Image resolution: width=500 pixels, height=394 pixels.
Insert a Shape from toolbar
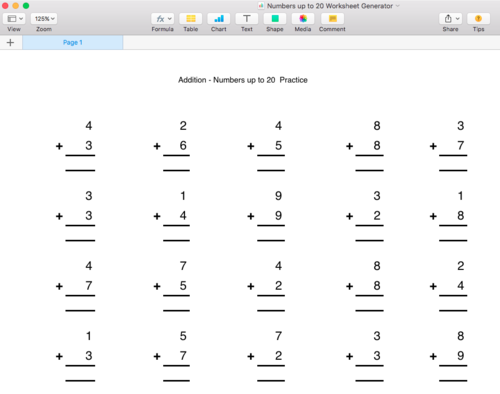point(275,19)
